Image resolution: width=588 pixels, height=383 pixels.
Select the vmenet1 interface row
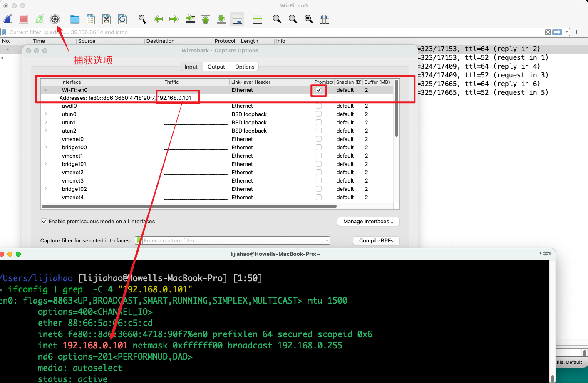pos(217,156)
